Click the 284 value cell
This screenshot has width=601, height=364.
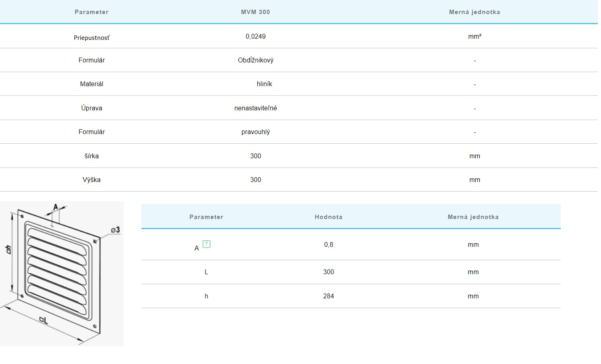click(328, 296)
